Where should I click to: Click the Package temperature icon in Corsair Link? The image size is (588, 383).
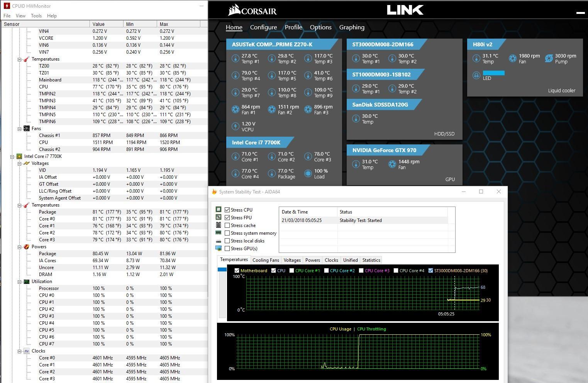coord(271,174)
